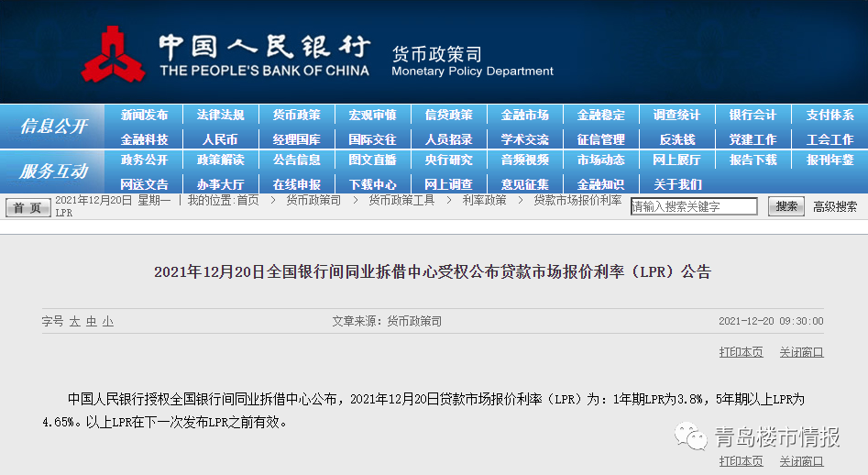This screenshot has height=475, width=868.
Task: Open 下载中心 service item
Action: tap(372, 184)
